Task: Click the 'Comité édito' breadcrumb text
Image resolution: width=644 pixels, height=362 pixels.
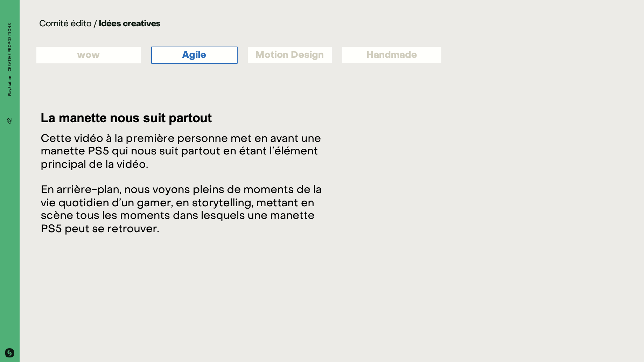Action: [65, 23]
